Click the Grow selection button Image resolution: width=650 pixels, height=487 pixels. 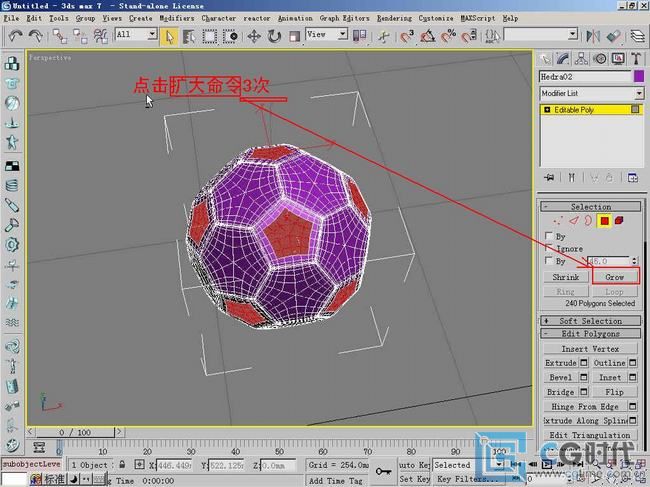click(x=615, y=277)
